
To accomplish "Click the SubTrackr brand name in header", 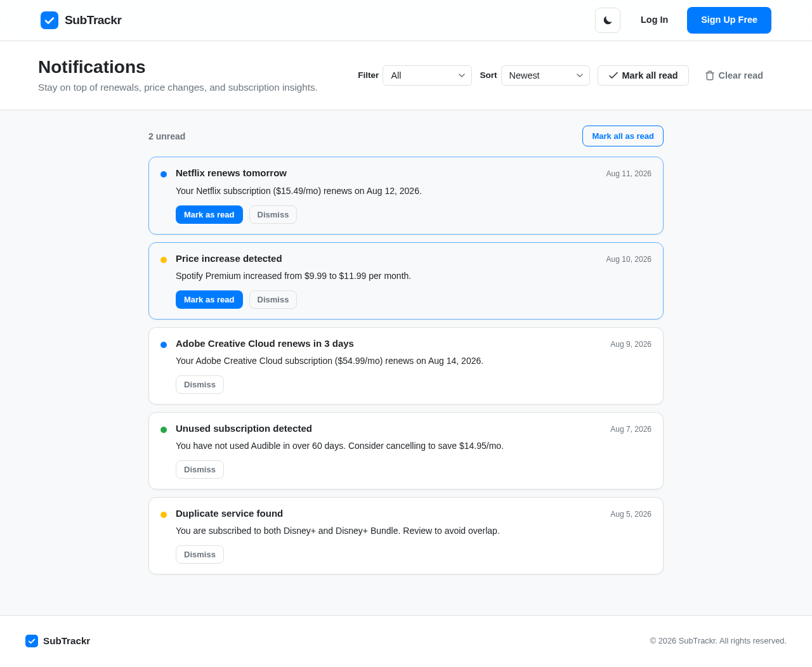I will pos(93,20).
